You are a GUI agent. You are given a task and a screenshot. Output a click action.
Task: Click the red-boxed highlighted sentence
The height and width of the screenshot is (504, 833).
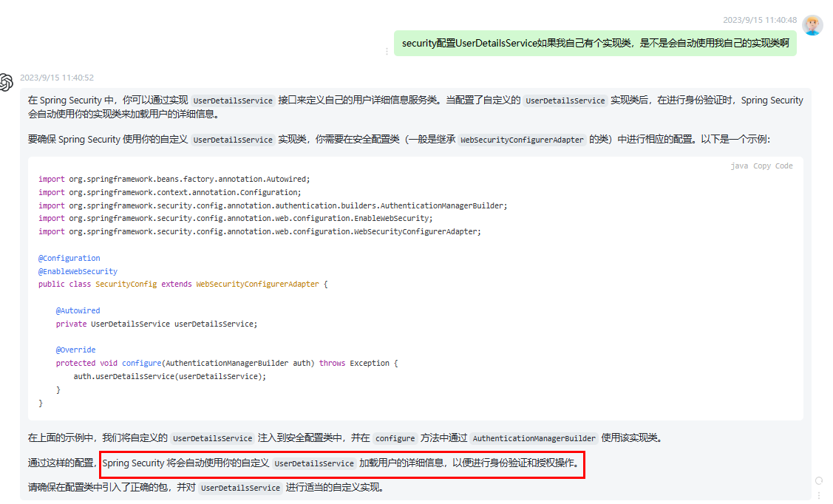pos(341,464)
